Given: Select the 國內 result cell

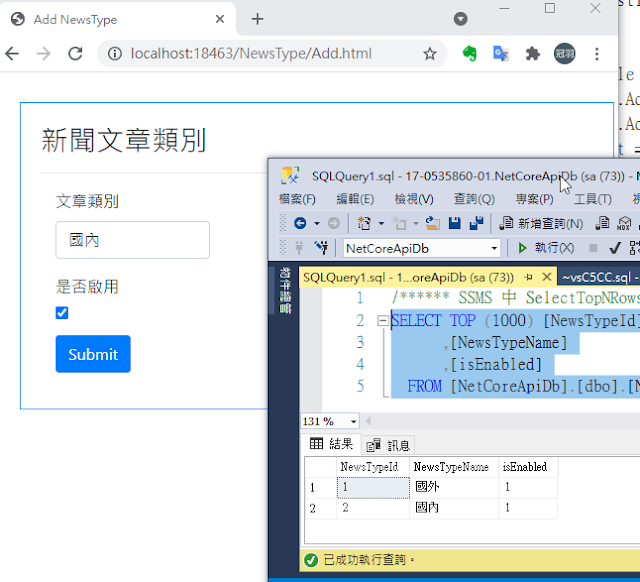Looking at the screenshot, I should click(454, 508).
